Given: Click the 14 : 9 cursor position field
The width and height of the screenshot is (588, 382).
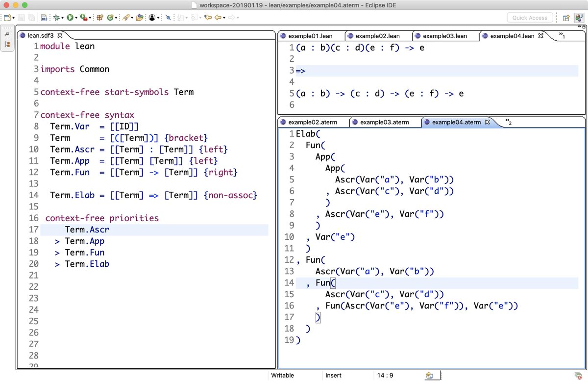Looking at the screenshot, I should (x=386, y=376).
